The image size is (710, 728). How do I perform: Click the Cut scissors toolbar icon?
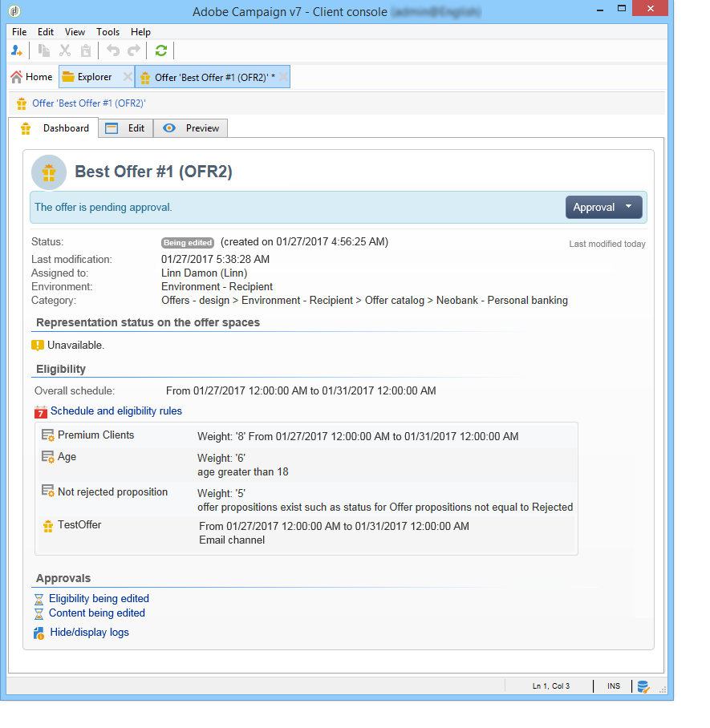click(x=65, y=51)
